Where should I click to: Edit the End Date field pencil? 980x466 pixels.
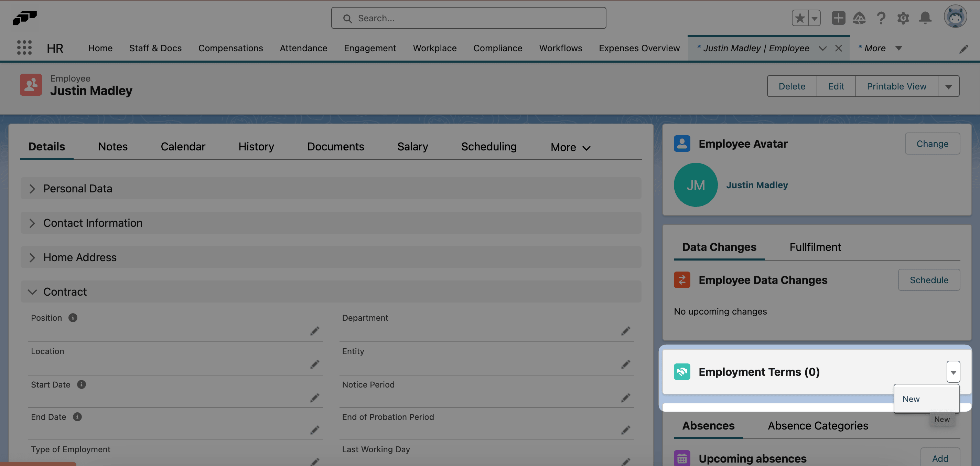[x=314, y=430]
